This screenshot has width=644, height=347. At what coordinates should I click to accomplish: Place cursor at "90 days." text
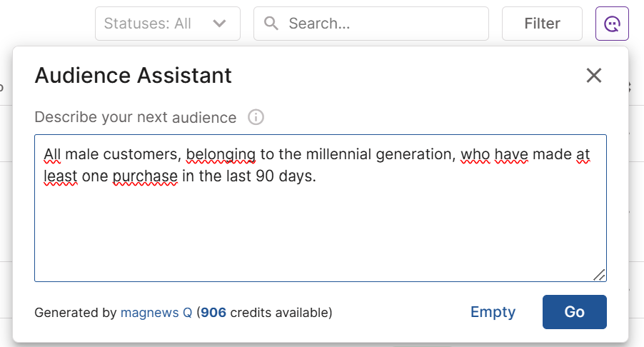point(286,176)
